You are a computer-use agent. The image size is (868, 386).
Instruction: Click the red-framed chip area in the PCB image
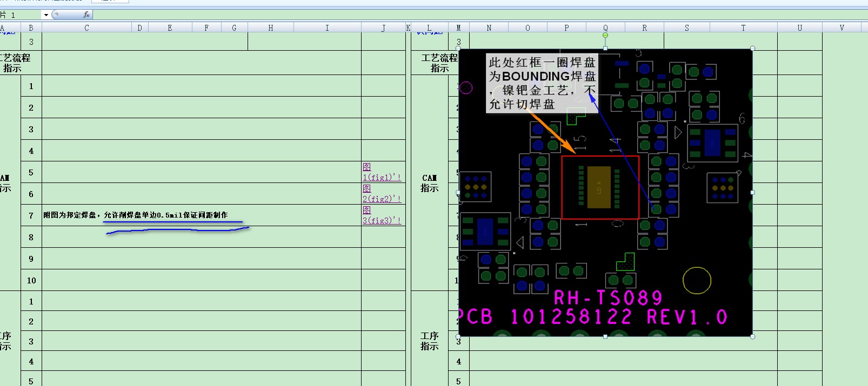(600, 187)
